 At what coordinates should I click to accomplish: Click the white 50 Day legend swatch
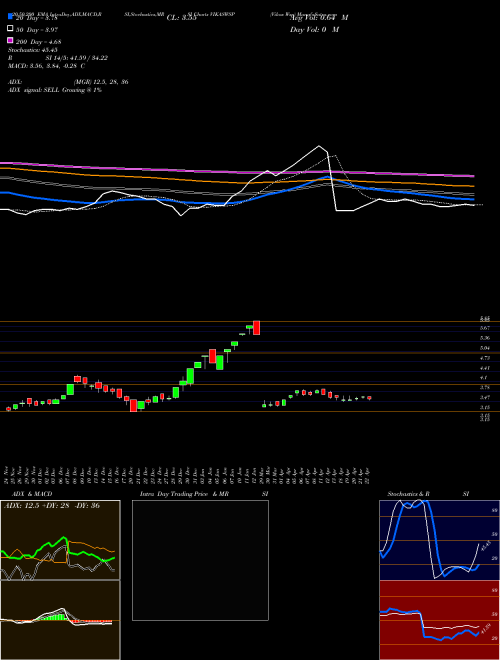[x=10, y=29]
